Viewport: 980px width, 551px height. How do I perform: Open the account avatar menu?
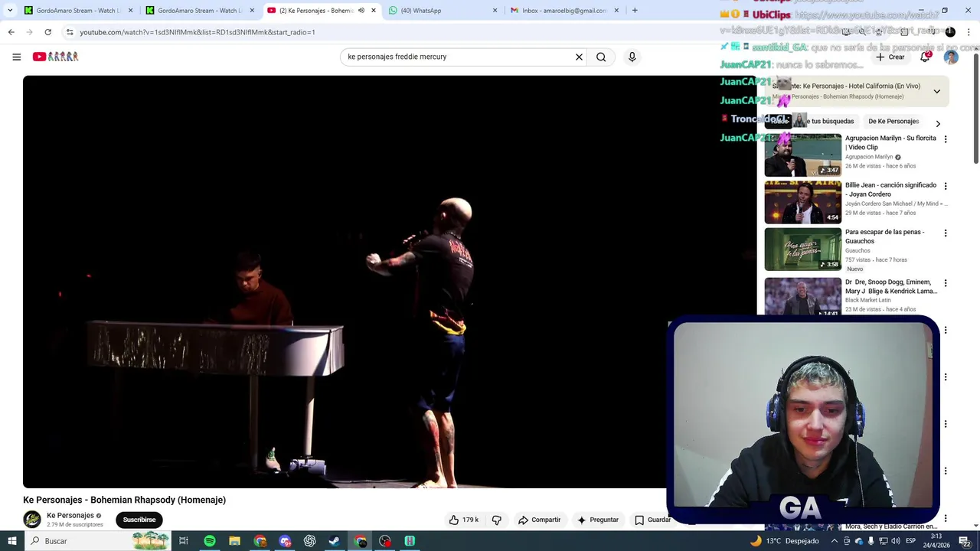point(951,57)
